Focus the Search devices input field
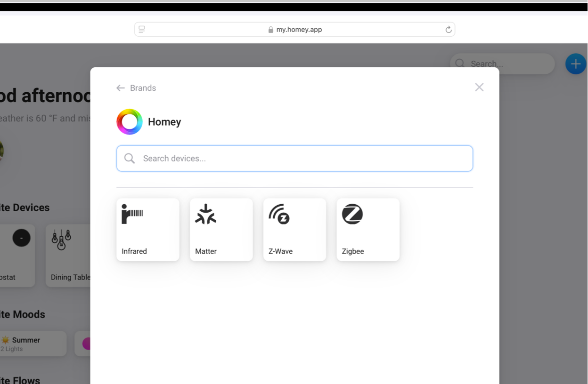Viewport: 588px width, 384px height. pos(294,159)
